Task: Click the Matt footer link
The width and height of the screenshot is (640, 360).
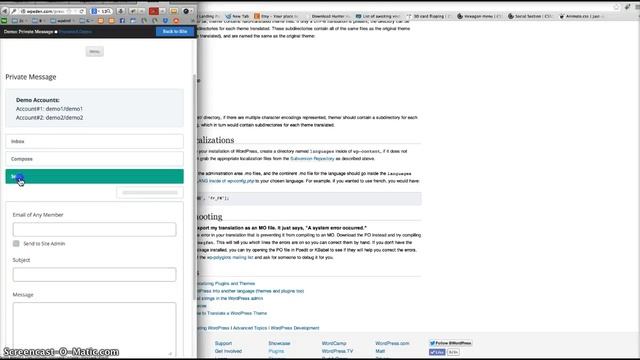Action: (x=380, y=351)
